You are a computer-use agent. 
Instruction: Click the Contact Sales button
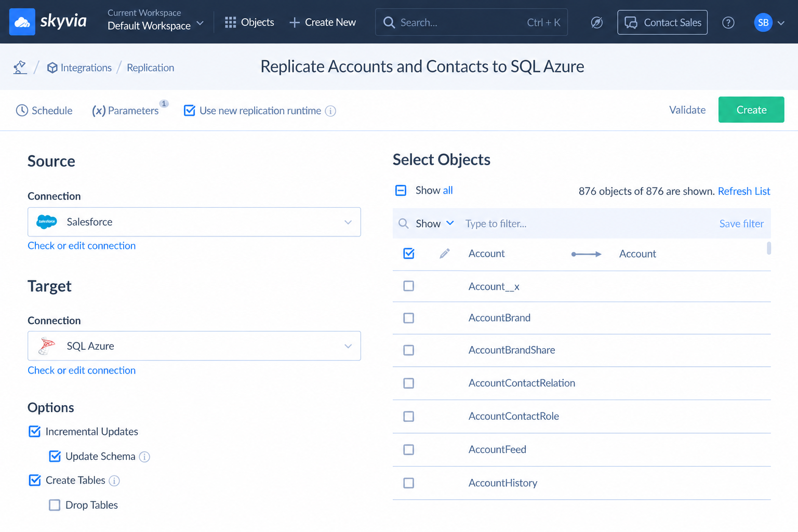tap(662, 22)
